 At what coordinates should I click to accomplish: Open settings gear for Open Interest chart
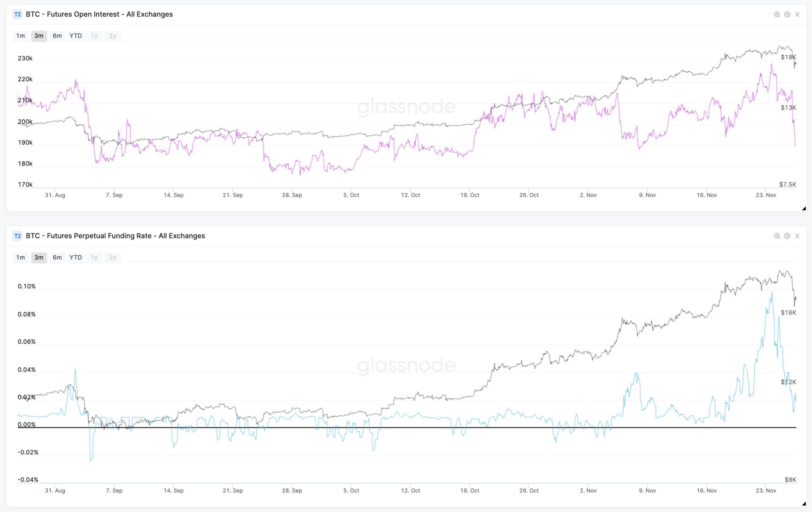(787, 15)
